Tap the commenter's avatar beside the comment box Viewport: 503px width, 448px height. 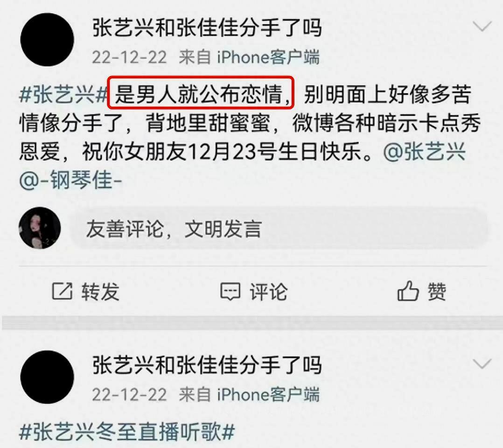pyautogui.click(x=40, y=228)
